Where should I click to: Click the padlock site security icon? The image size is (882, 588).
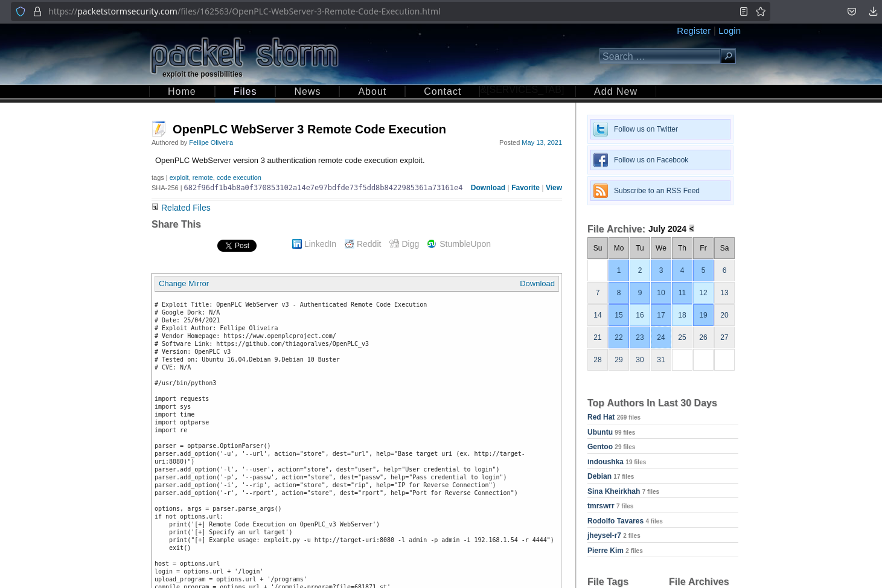click(37, 11)
